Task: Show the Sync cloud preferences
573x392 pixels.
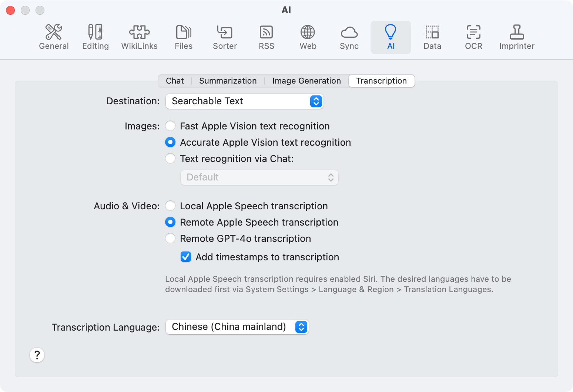Action: (x=349, y=37)
